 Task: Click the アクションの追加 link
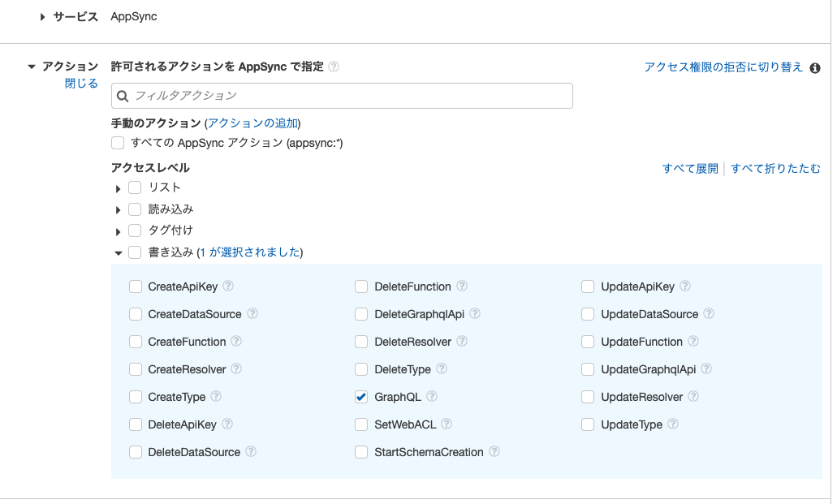click(252, 123)
